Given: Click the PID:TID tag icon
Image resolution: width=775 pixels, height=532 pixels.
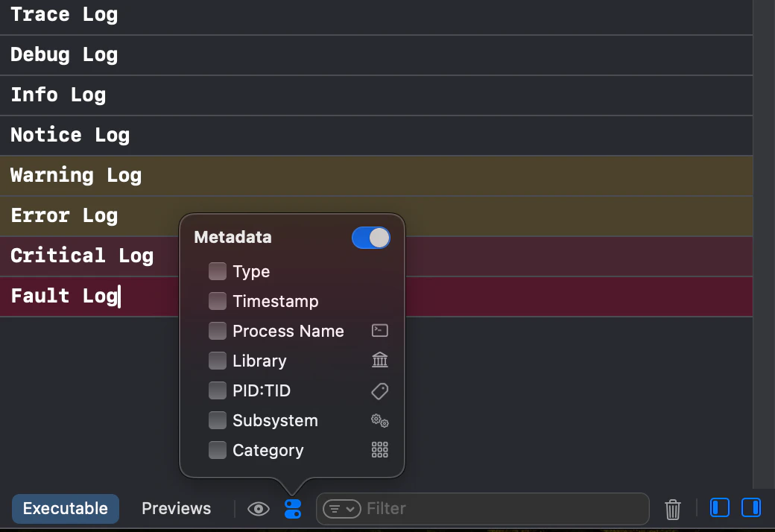Looking at the screenshot, I should [379, 391].
